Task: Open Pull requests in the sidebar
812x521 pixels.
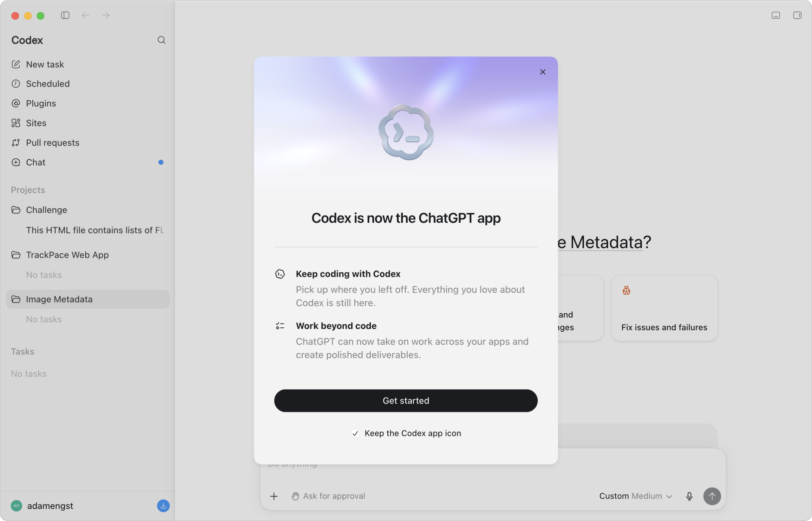Action: [88, 143]
